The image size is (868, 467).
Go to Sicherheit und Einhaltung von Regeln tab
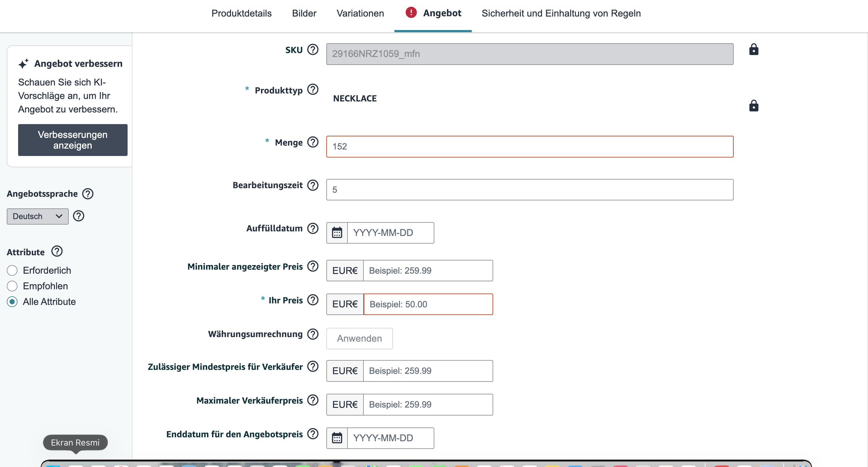tap(561, 13)
